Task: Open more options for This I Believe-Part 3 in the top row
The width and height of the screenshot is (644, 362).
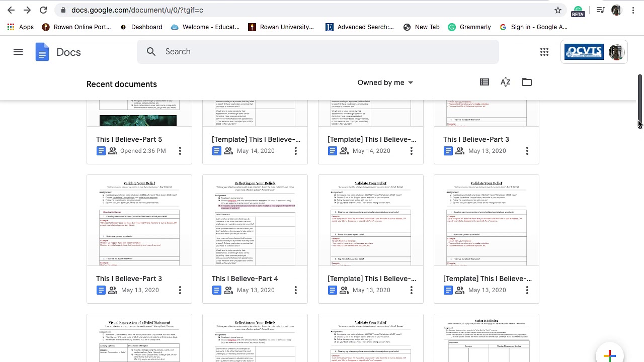Action: click(527, 151)
